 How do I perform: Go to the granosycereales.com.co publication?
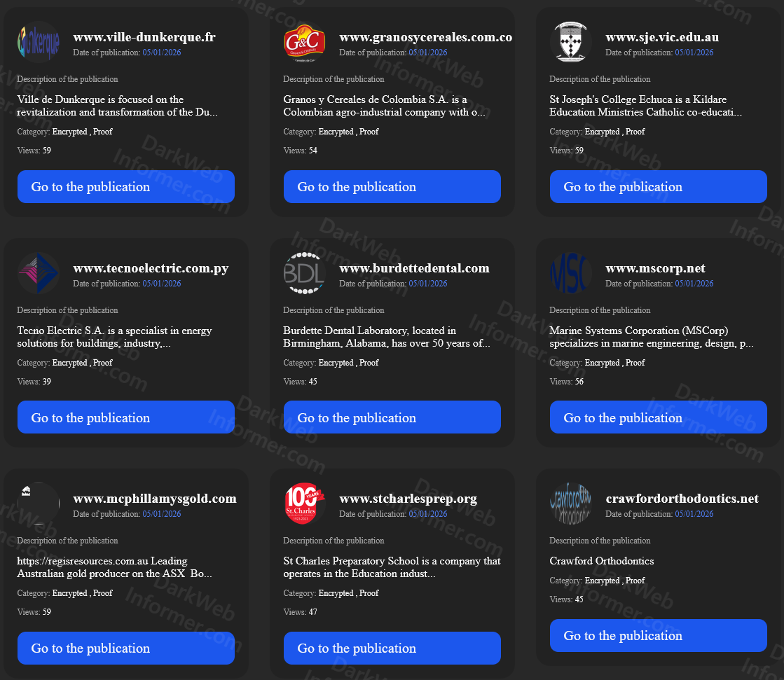392,187
